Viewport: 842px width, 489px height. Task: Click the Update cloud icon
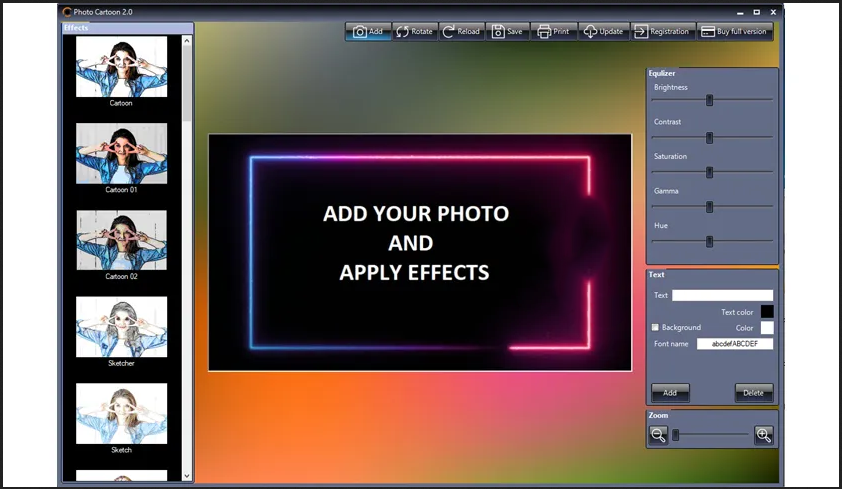tap(590, 32)
